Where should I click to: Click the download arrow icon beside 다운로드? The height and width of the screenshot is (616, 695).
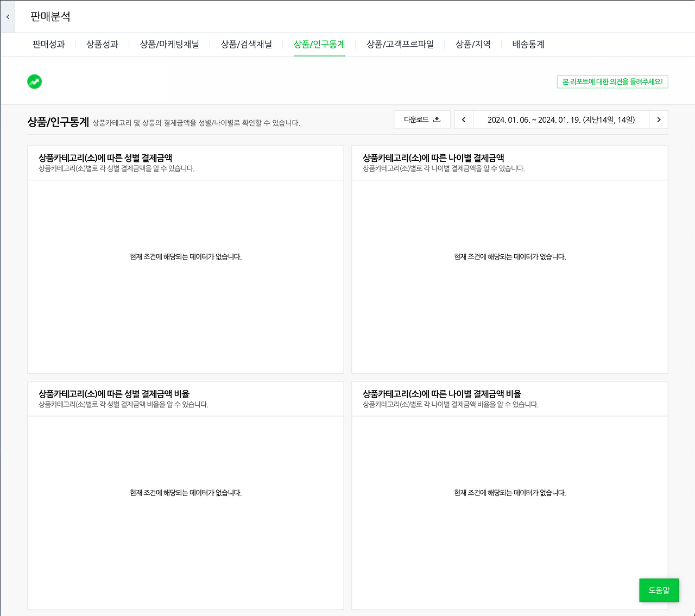tap(437, 119)
